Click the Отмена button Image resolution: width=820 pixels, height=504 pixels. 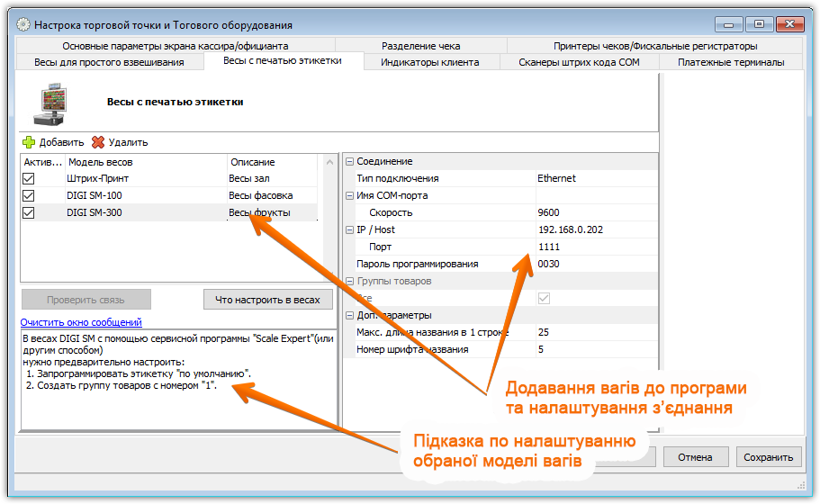pos(695,457)
